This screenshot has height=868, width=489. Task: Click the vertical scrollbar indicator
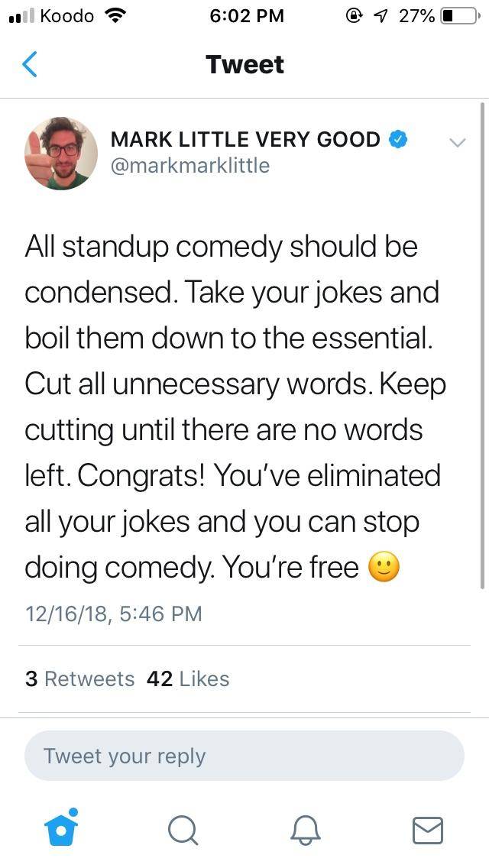(482, 344)
